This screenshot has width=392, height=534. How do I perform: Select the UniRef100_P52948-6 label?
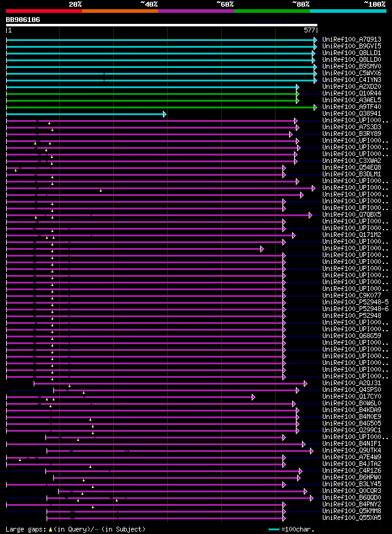click(356, 309)
